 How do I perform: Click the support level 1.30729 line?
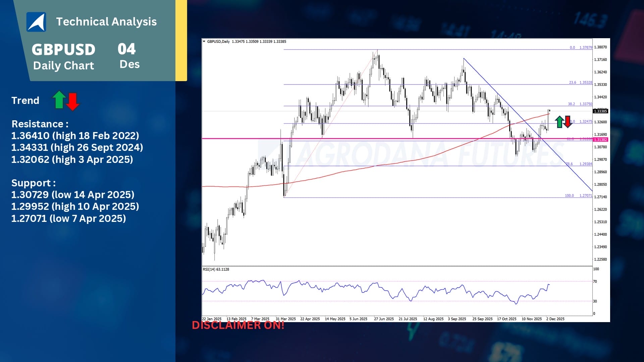pyautogui.click(x=73, y=195)
